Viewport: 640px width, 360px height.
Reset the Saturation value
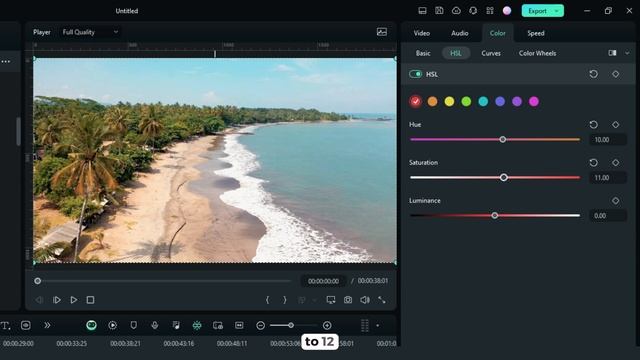pyautogui.click(x=593, y=162)
